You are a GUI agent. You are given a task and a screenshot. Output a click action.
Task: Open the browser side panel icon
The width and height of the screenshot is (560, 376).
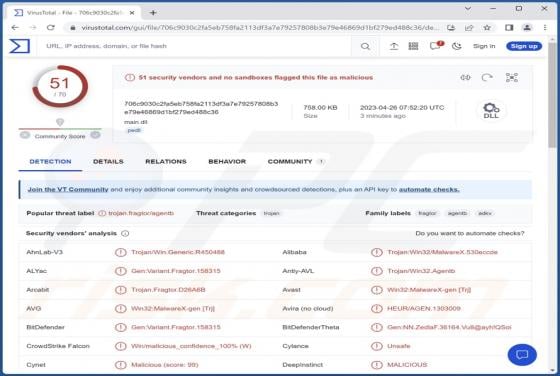point(509,27)
